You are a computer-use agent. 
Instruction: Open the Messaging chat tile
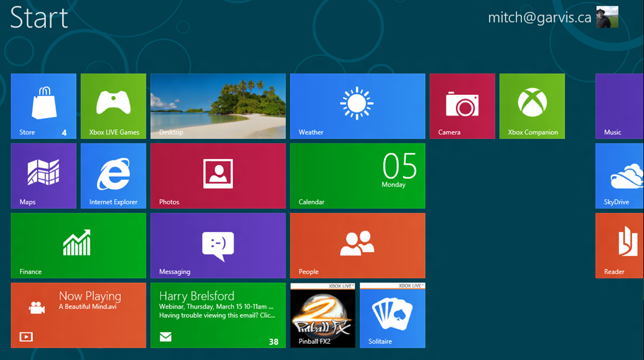[x=218, y=245]
